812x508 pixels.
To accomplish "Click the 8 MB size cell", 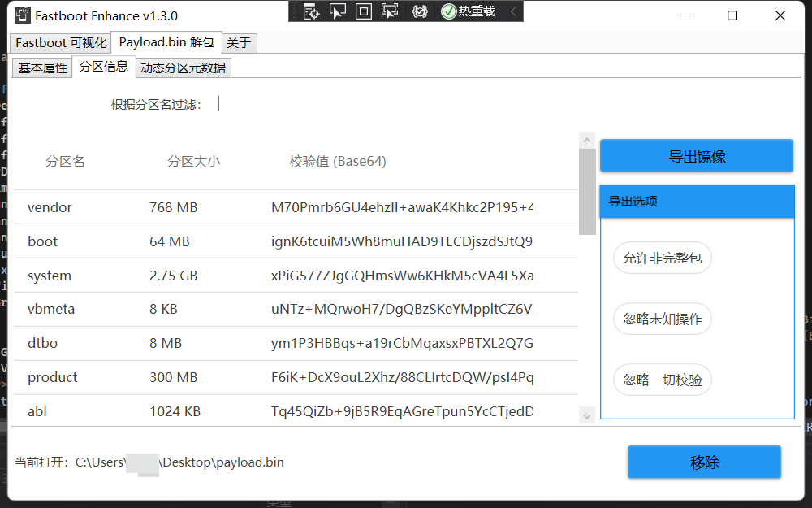I will point(166,344).
